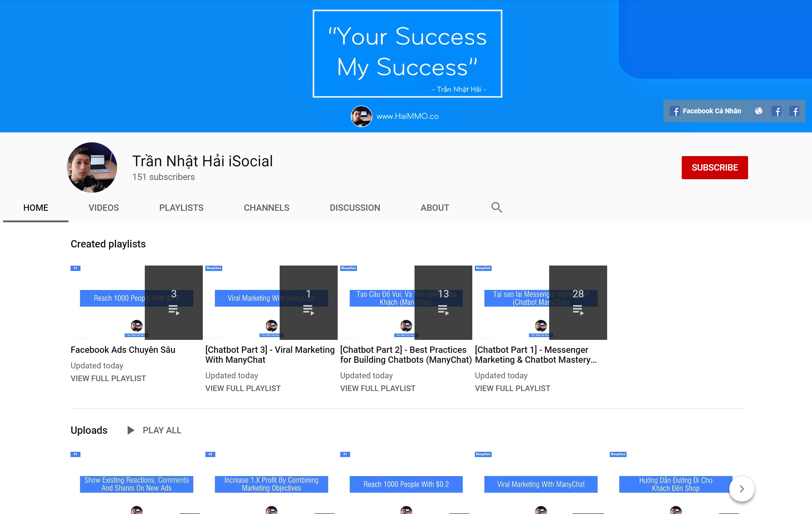Open Chatbot Part 3 playlist thumbnail
The height and width of the screenshot is (514, 812).
pyautogui.click(x=272, y=302)
